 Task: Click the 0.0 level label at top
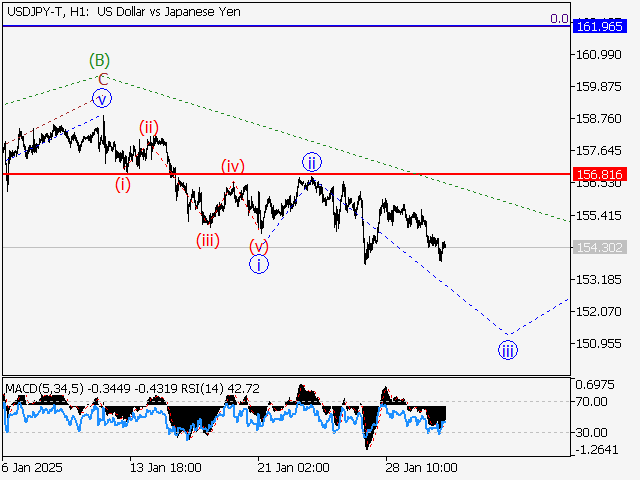tap(559, 18)
